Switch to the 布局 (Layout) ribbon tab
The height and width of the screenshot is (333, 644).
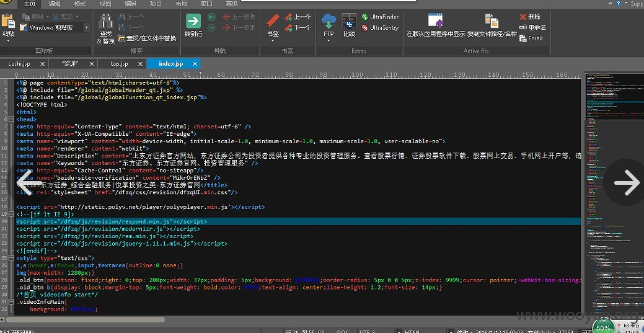coord(182,4)
